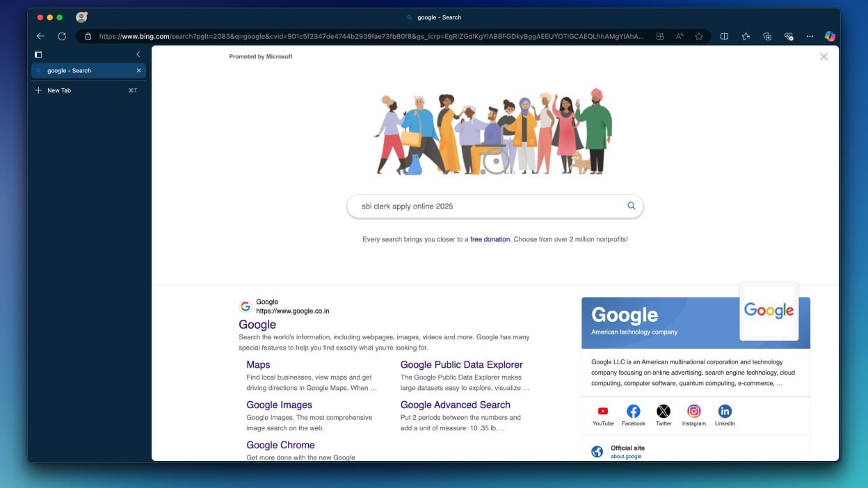The image size is (868, 488).
Task: Click the 'sbi clerk apply online 2025' search box
Action: 487,206
